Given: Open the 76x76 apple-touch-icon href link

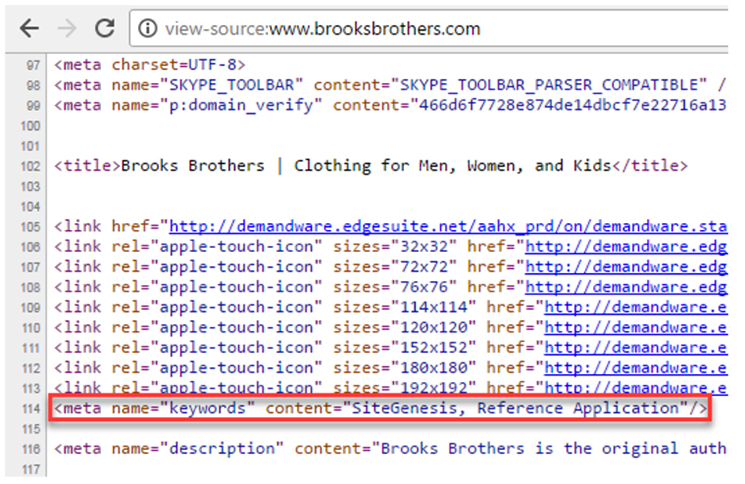Looking at the screenshot, I should (x=626, y=287).
